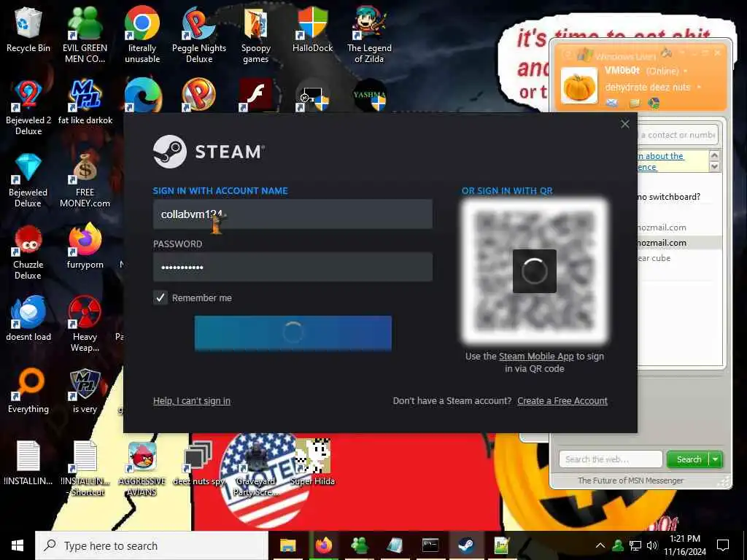Screen dimensions: 747x560
Task: Click the blurred Steam QR code
Action: tap(535, 271)
